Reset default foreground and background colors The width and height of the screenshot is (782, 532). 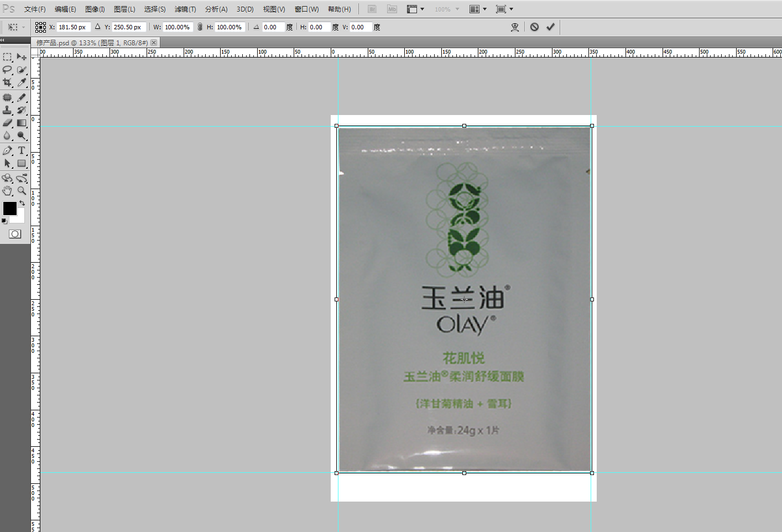pyautogui.click(x=4, y=221)
